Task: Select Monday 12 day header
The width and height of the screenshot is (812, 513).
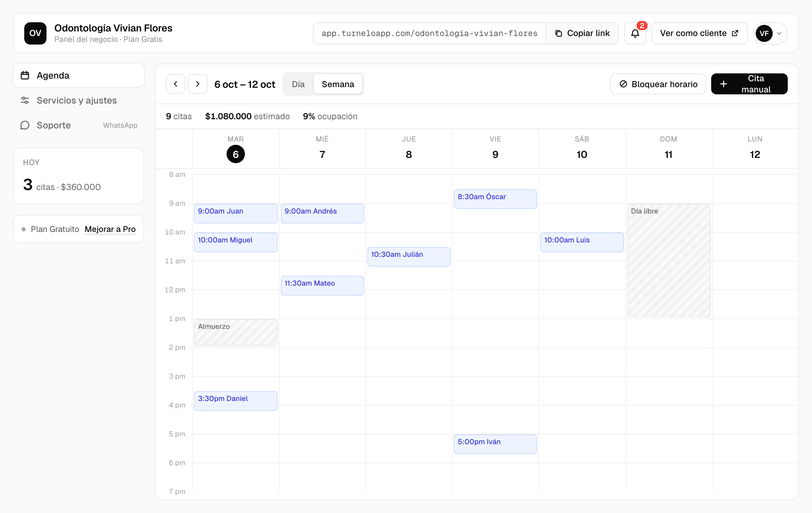Action: 755,149
